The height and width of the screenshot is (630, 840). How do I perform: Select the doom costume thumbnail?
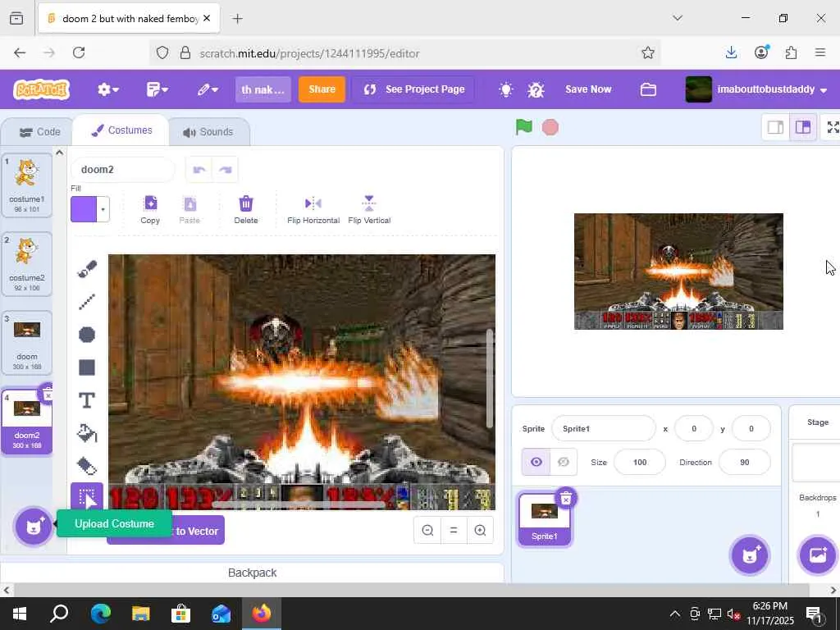27,343
